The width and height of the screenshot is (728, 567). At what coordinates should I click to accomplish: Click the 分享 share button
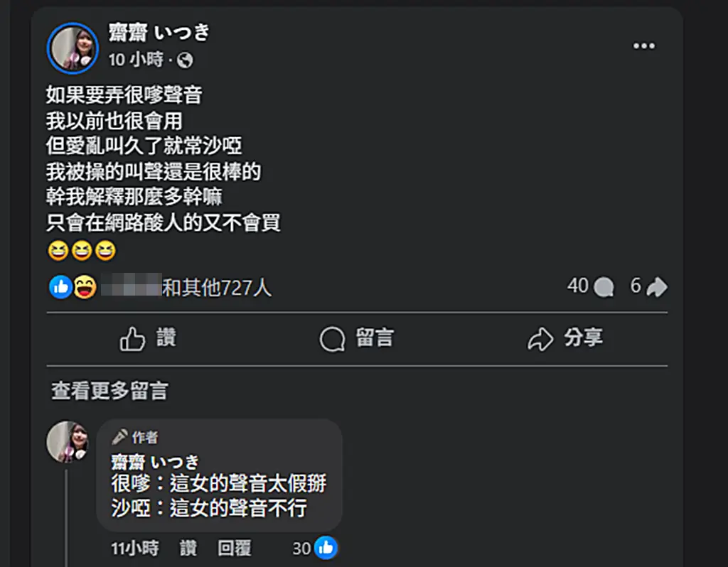565,338
